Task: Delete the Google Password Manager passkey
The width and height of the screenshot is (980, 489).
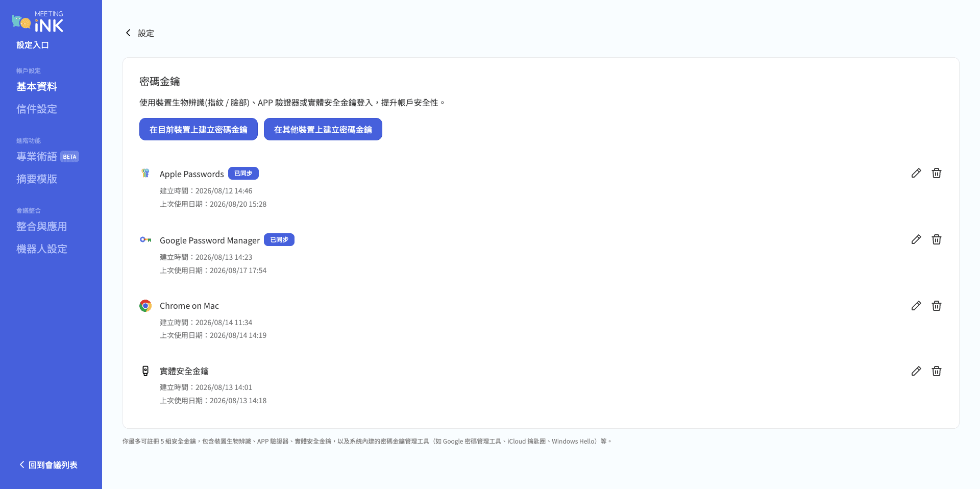Action: [x=937, y=239]
